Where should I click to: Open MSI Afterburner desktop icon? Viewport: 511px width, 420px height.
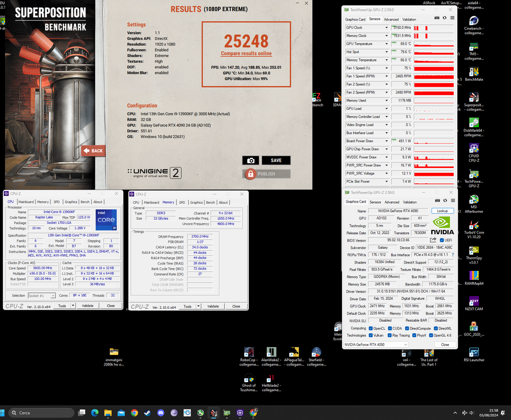[474, 204]
